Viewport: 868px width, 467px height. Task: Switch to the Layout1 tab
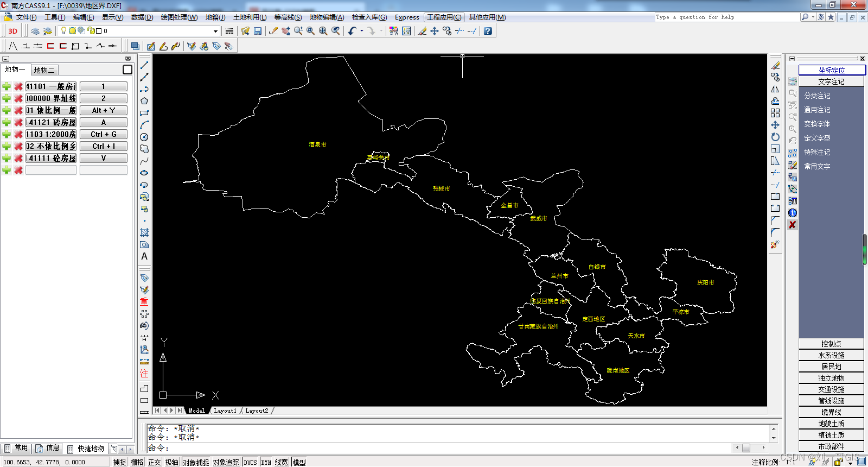[225, 411]
